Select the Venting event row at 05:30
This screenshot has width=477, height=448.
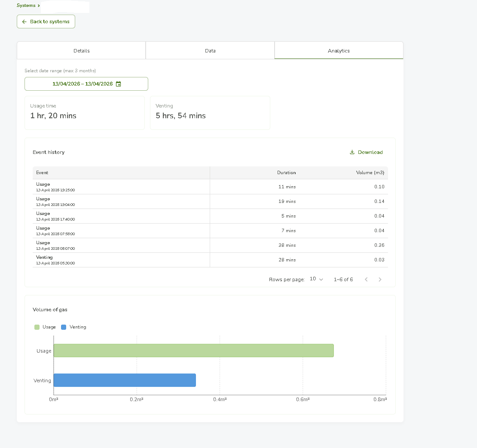210,260
